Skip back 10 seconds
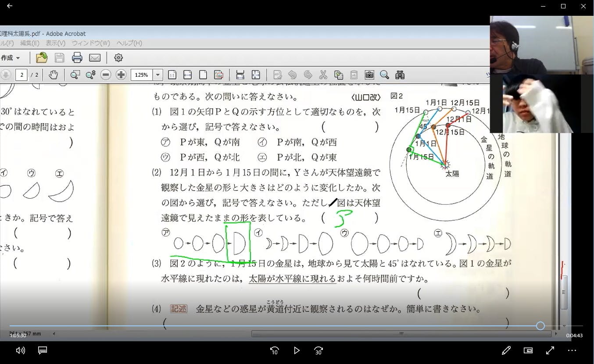Screen dimensions: 594x364 coord(275,350)
